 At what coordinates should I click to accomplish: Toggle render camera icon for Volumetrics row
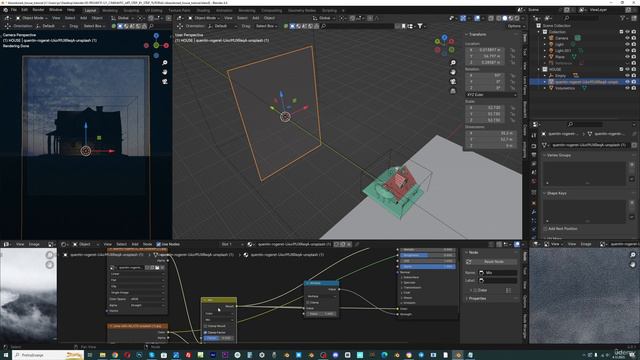pos(634,88)
